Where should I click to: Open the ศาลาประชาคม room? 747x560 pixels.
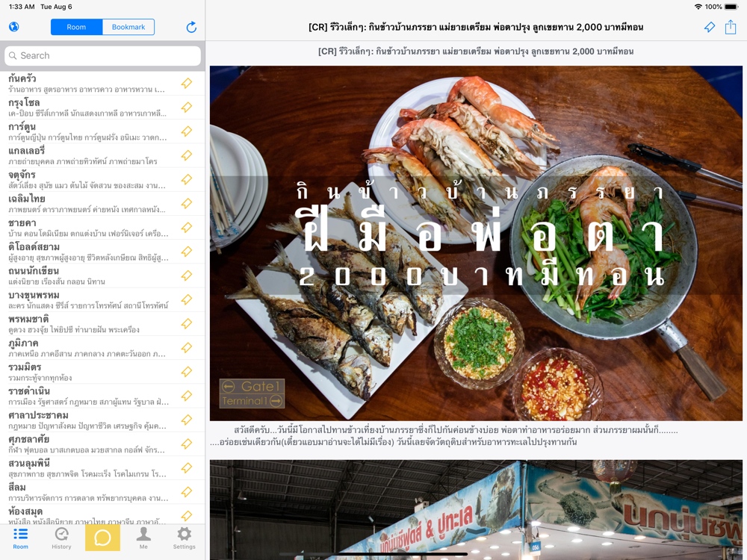pyautogui.click(x=102, y=420)
